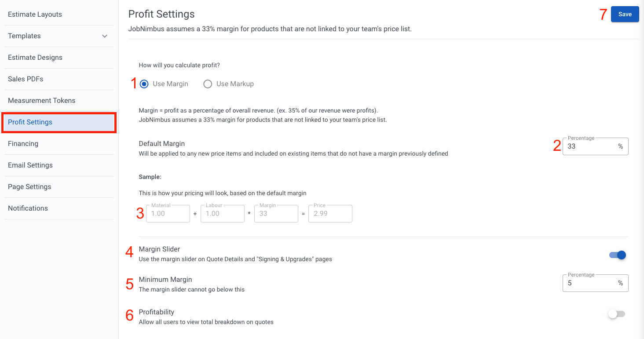
Task: Click the sample Price field
Action: coord(330,213)
